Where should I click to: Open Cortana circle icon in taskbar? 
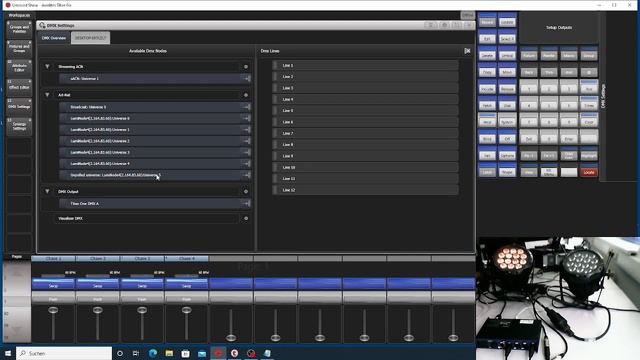pos(120,353)
